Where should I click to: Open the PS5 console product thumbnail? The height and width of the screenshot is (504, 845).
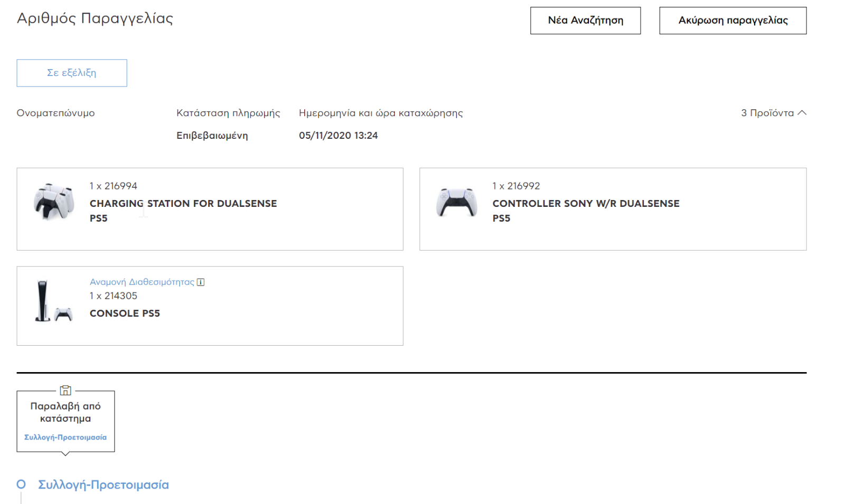(x=53, y=301)
